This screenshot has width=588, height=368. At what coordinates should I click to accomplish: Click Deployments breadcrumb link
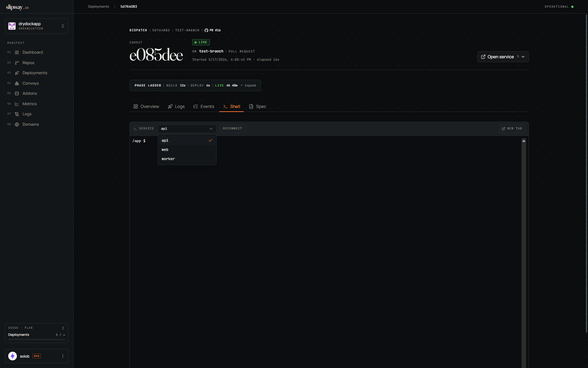pos(99,6)
